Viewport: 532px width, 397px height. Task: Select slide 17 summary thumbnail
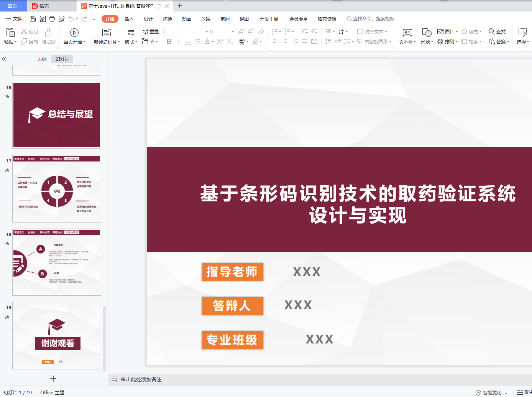[57, 189]
